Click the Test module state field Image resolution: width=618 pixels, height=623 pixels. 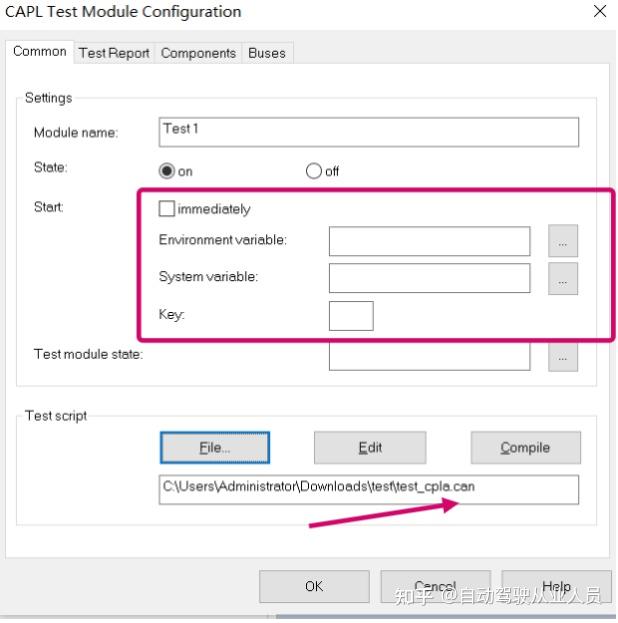pyautogui.click(x=429, y=356)
